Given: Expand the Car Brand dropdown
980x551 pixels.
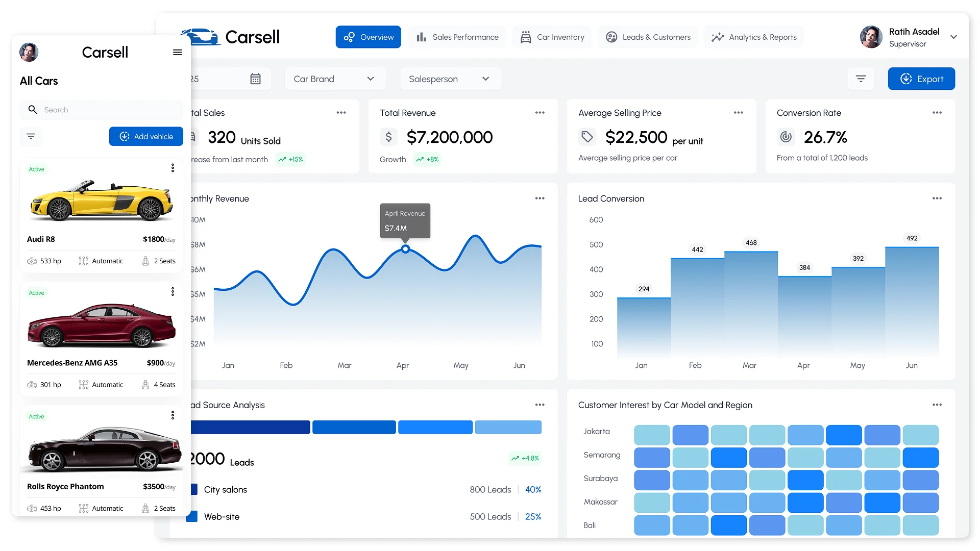Looking at the screenshot, I should coord(335,79).
